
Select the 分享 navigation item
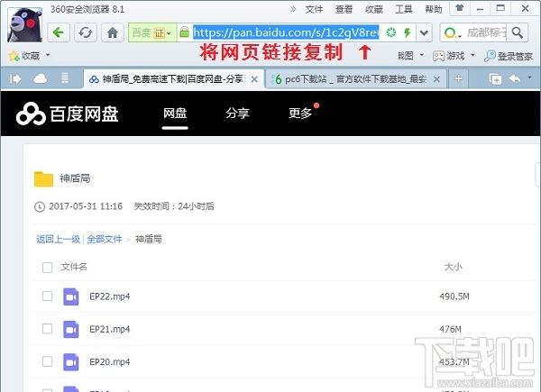237,114
